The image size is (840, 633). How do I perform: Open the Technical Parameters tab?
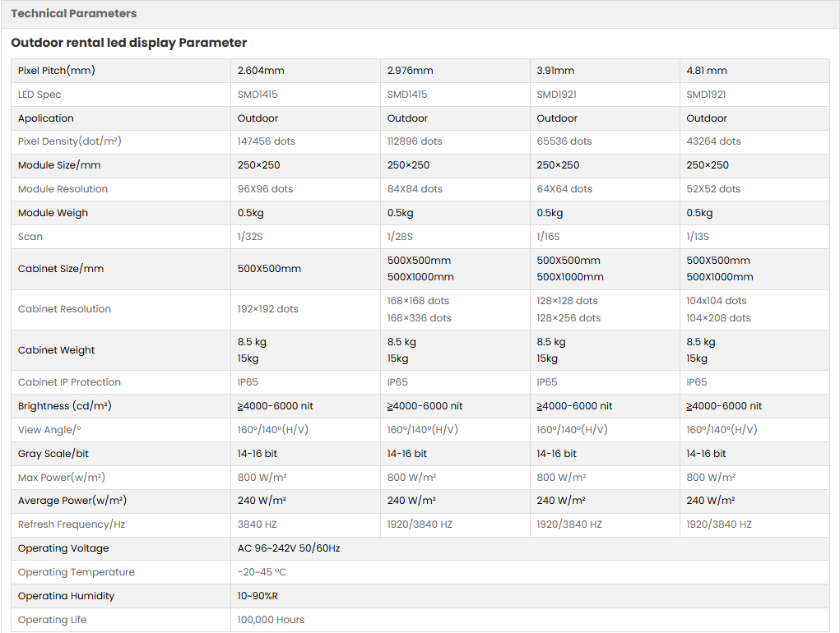point(74,14)
